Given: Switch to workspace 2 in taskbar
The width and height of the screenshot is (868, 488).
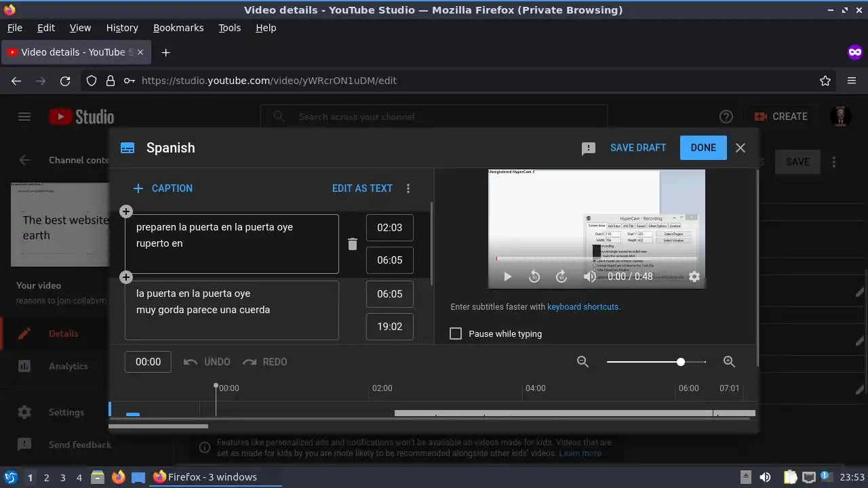Looking at the screenshot, I should (x=46, y=477).
